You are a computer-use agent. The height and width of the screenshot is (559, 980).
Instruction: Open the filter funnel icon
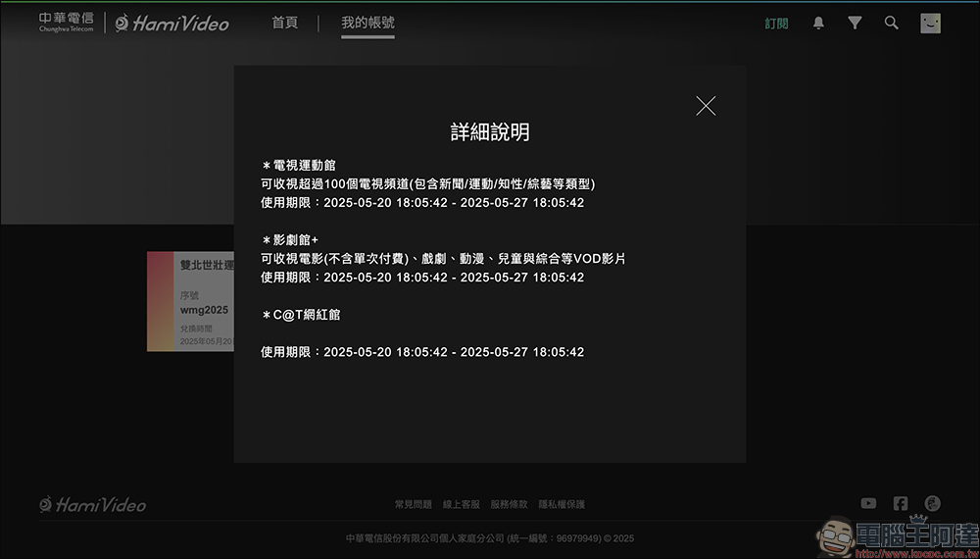[855, 24]
